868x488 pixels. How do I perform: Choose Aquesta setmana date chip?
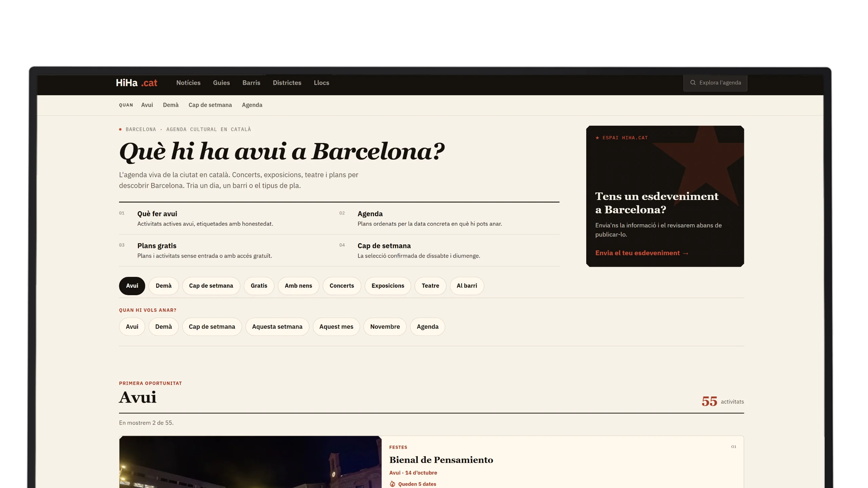[x=277, y=327]
